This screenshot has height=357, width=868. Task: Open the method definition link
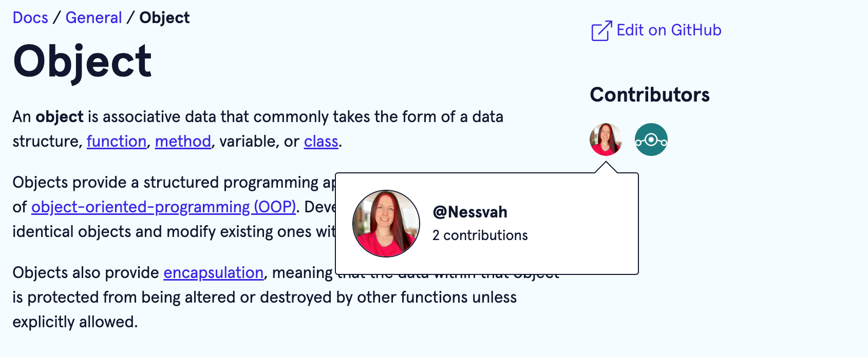click(x=183, y=141)
